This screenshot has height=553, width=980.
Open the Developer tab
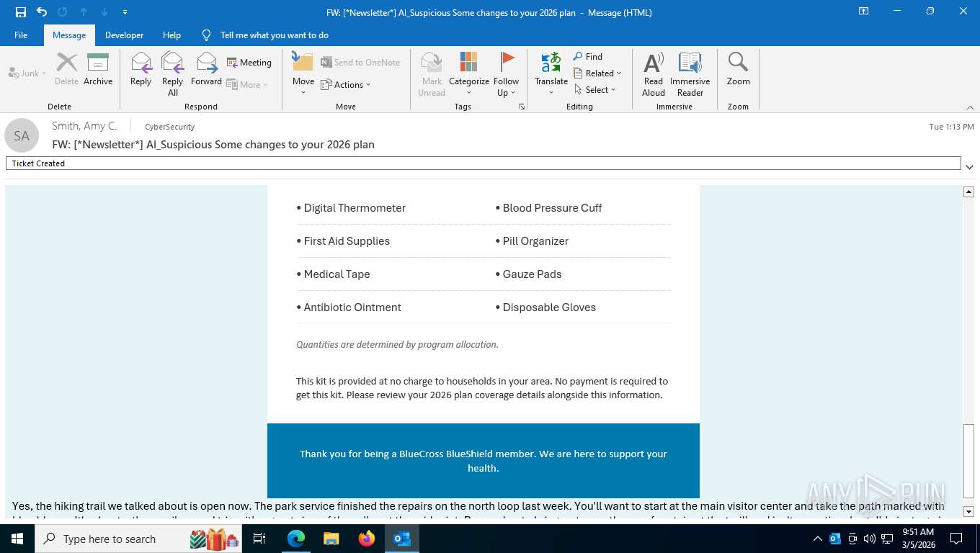[x=124, y=35]
